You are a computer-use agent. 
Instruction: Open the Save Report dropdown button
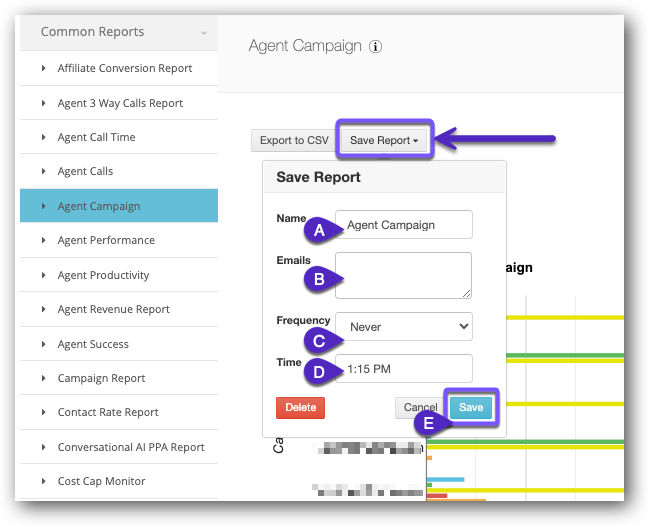(384, 140)
